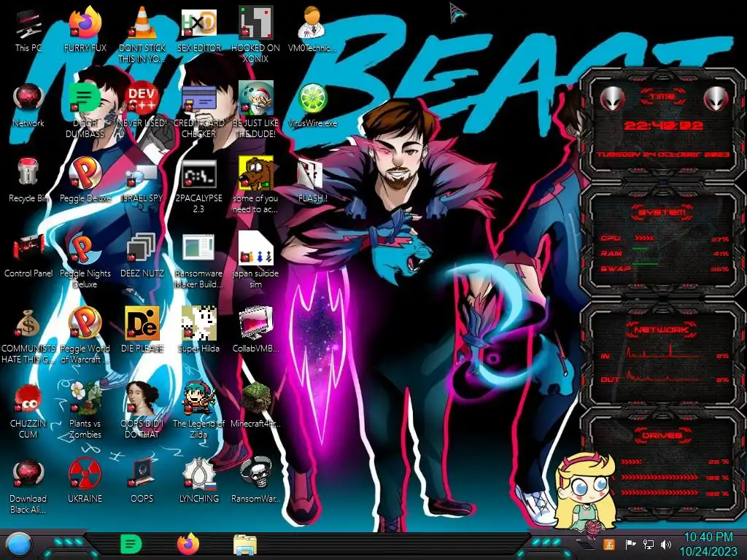This screenshot has width=747, height=560.
Task: Click the Java tray icon
Action: 609,544
